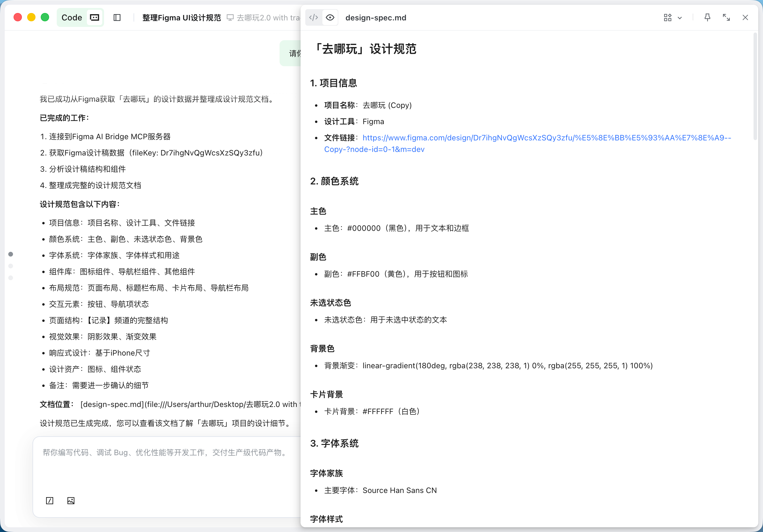Image resolution: width=763 pixels, height=532 pixels.
Task: Click the slash command icon in input box
Action: tap(50, 500)
